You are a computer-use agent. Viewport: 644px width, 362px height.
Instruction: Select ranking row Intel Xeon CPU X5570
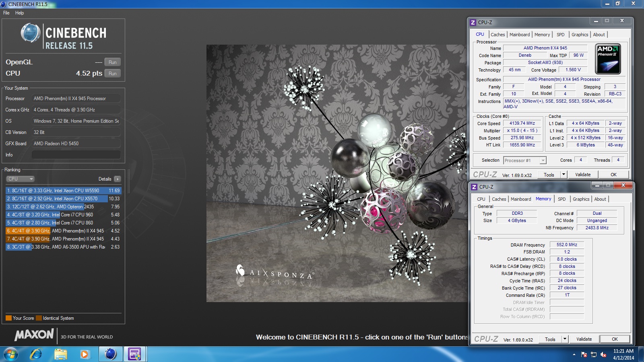pyautogui.click(x=64, y=199)
